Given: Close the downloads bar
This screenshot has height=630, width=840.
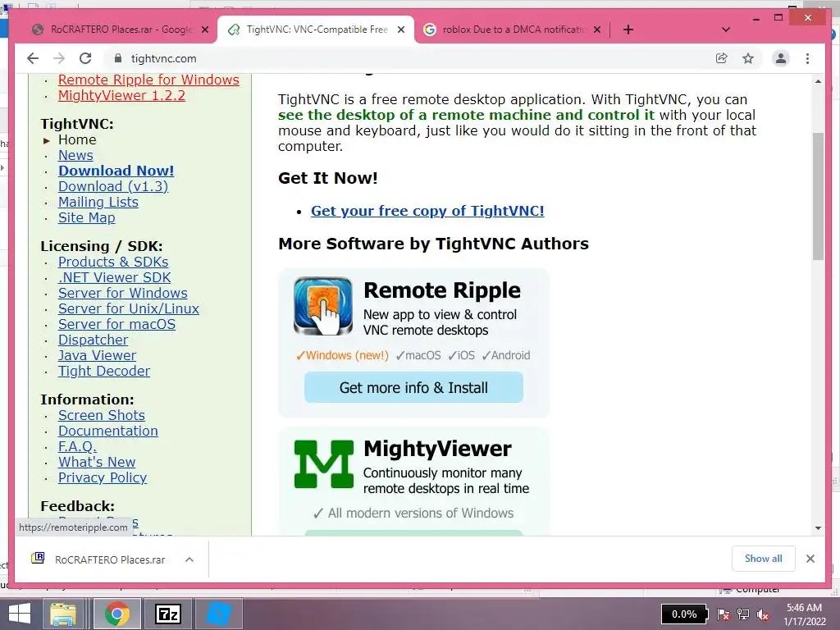Looking at the screenshot, I should click(x=810, y=559).
